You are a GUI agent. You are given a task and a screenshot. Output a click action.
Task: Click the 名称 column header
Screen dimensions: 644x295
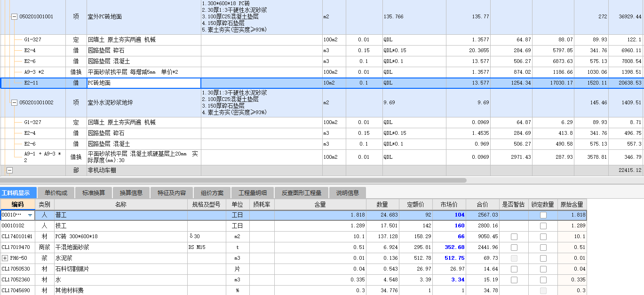point(120,204)
